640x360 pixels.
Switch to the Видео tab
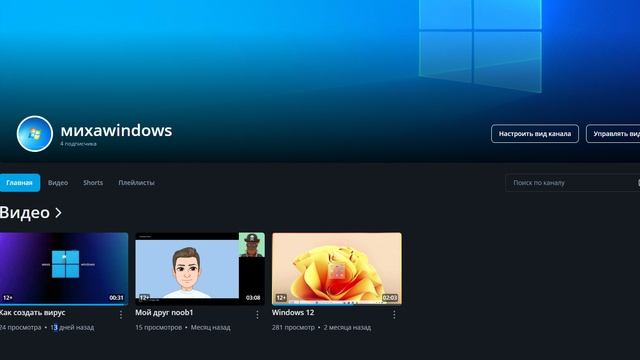click(x=58, y=183)
